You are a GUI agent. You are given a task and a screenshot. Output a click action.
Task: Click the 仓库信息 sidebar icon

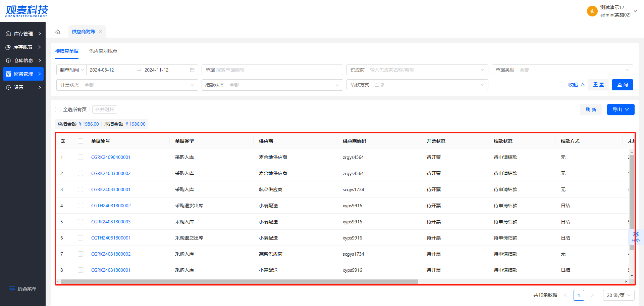pyautogui.click(x=8, y=60)
